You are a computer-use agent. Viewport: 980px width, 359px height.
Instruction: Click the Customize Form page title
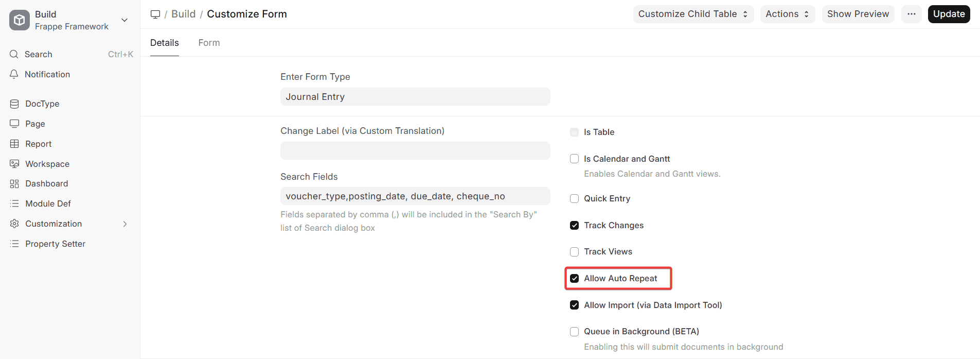click(x=247, y=14)
